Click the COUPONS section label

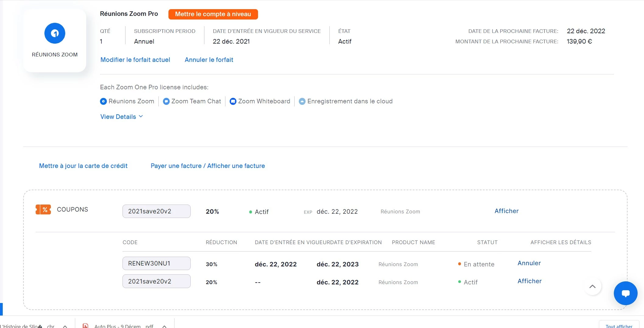pos(73,209)
